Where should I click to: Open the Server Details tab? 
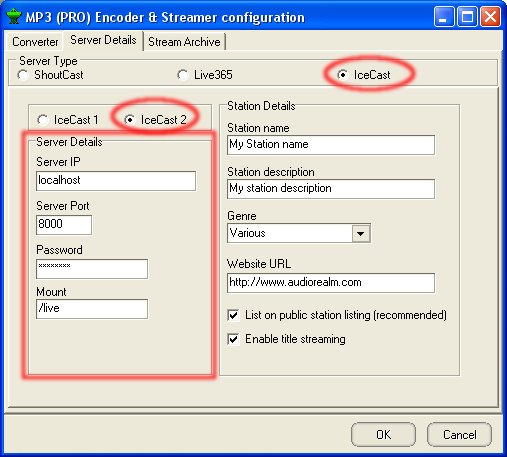tap(103, 40)
